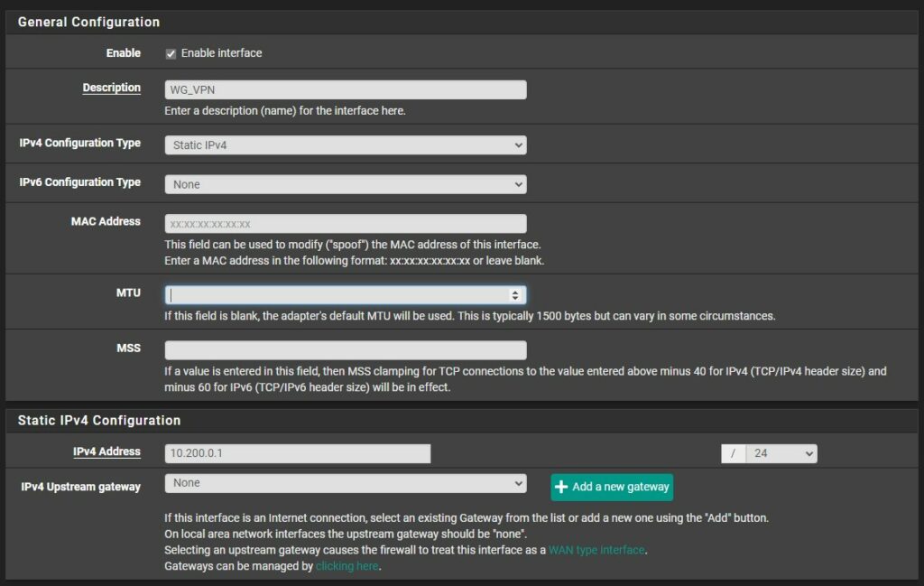The width and height of the screenshot is (924, 586).
Task: Focus the MAC Address input field
Action: click(x=346, y=223)
